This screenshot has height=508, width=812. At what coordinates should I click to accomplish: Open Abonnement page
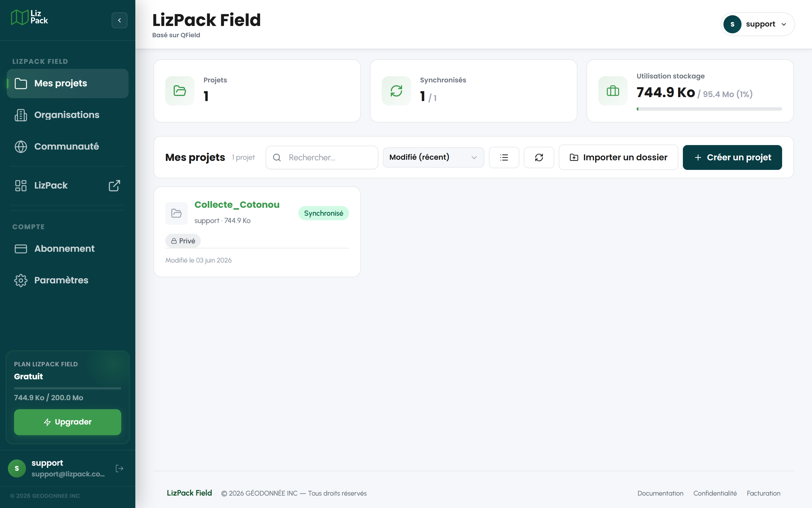coord(67,249)
